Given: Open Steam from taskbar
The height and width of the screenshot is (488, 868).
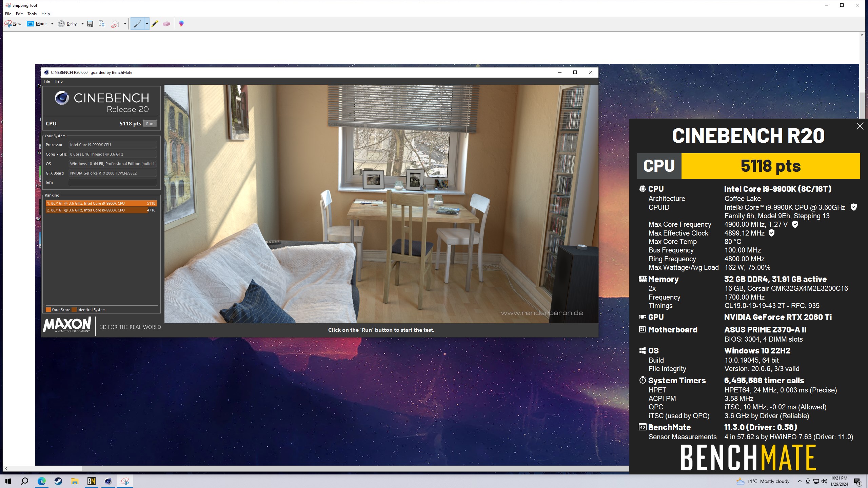Looking at the screenshot, I should click(x=58, y=481).
